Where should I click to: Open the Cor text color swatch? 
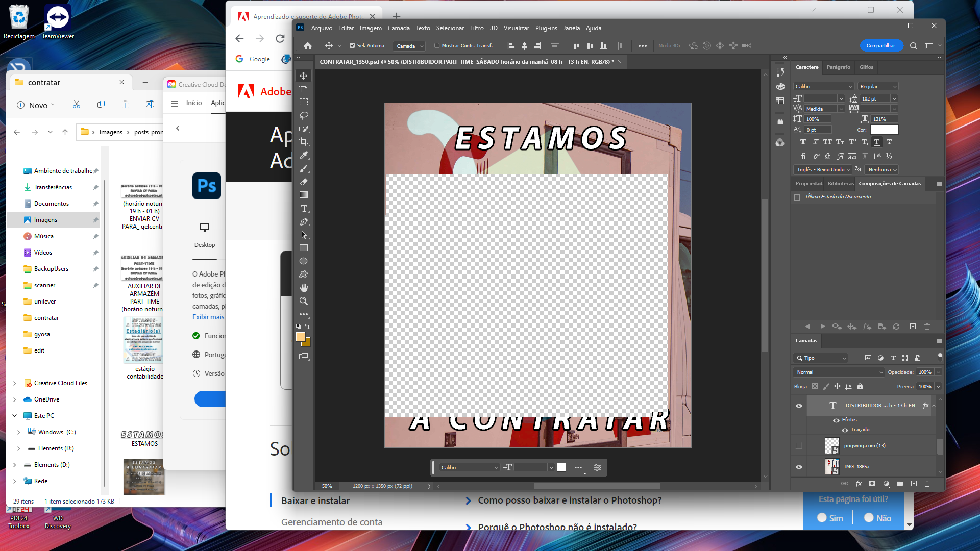(x=885, y=130)
